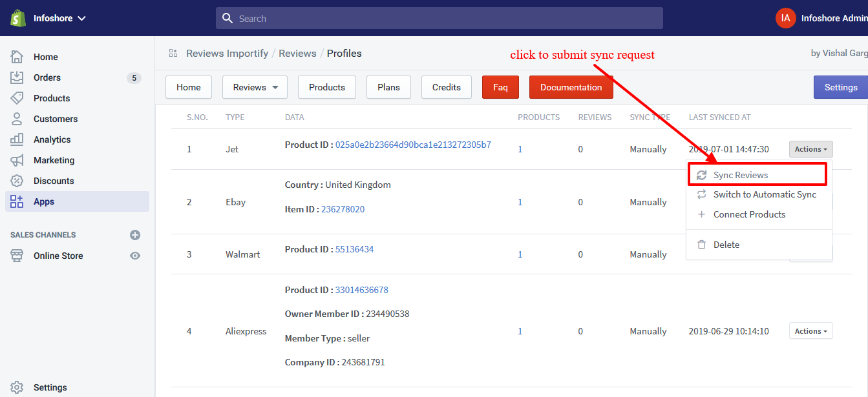Click the plus icon beside Connect Products
868x397 pixels.
tap(701, 214)
